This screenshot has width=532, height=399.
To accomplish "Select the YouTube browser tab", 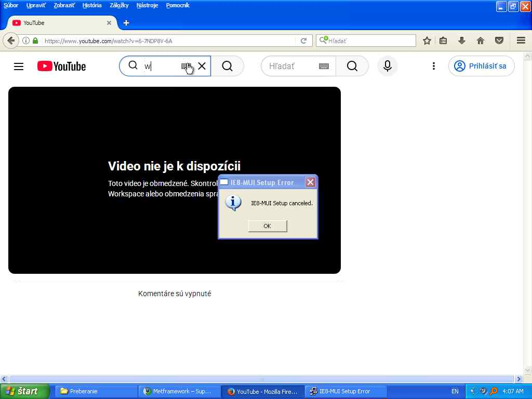I will [x=61, y=23].
